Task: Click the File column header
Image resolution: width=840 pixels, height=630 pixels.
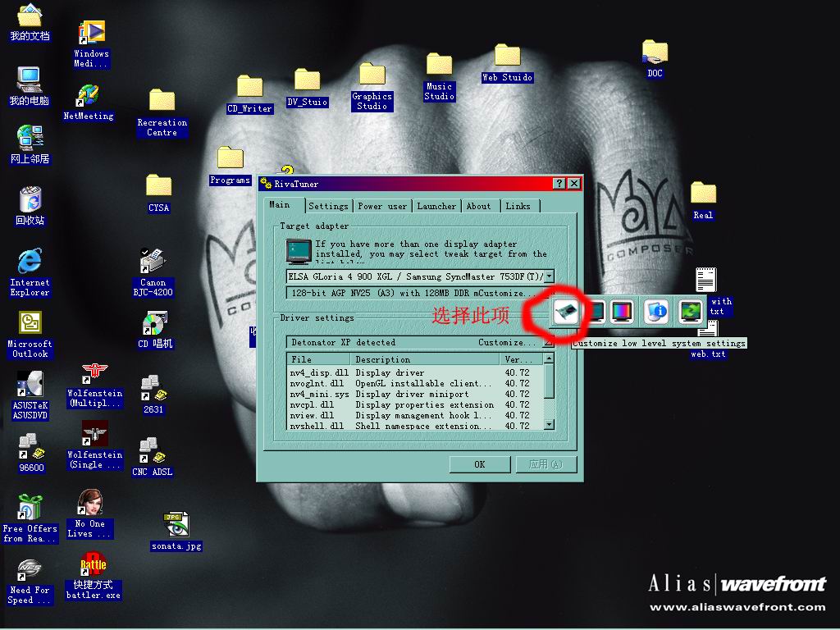Action: (x=319, y=359)
